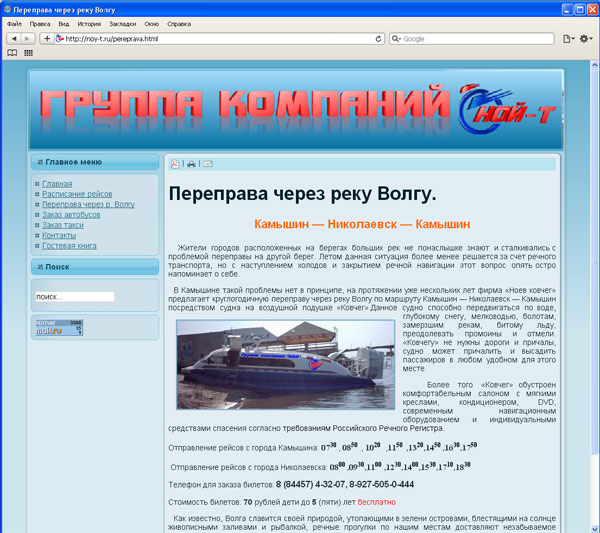Click the page scrollbar down arrow
Viewport: 600px width, 533px height.
595,529
